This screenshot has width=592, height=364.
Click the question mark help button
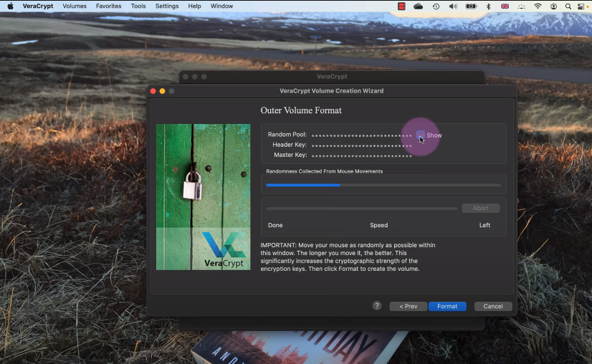(377, 305)
